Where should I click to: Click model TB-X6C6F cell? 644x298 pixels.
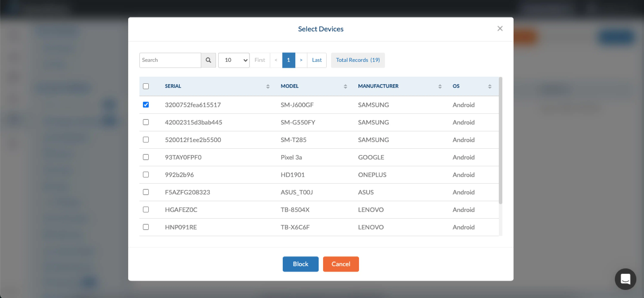click(x=295, y=227)
